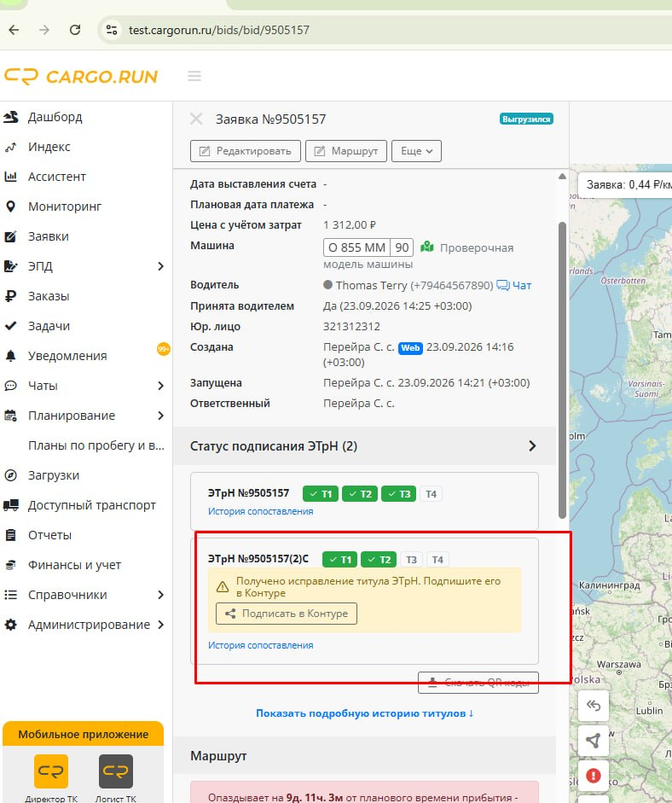Expand the ЭПД submenu chevron
Image resolution: width=672 pixels, height=803 pixels.
[x=160, y=266]
